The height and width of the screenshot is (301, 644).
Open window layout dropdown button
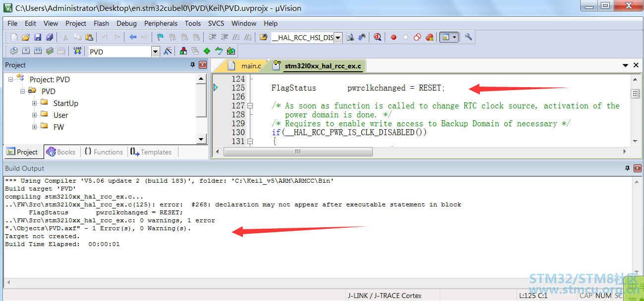coord(455,37)
